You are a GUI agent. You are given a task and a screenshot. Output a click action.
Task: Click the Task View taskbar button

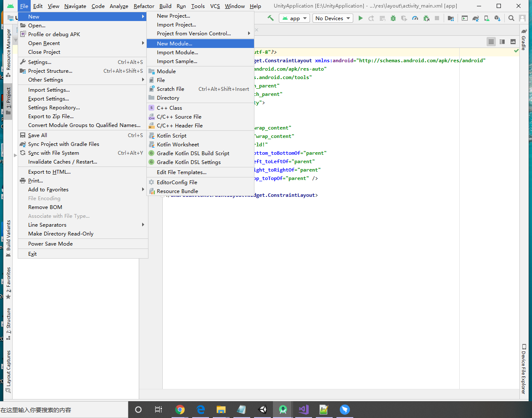[x=159, y=409]
